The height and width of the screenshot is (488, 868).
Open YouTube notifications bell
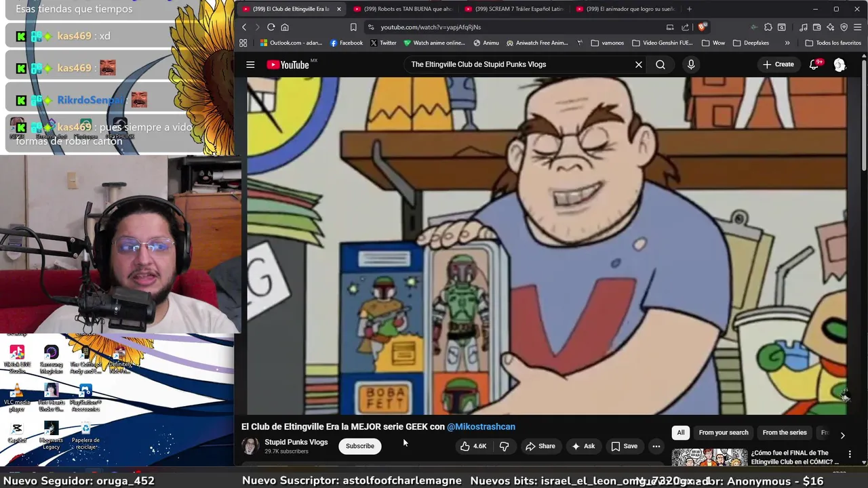coord(814,64)
